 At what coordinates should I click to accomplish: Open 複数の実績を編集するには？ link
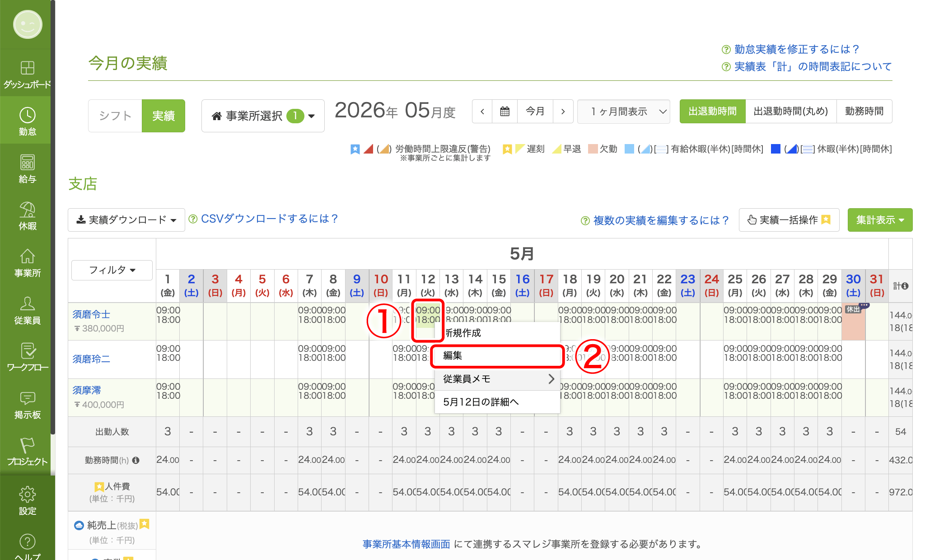pos(661,220)
